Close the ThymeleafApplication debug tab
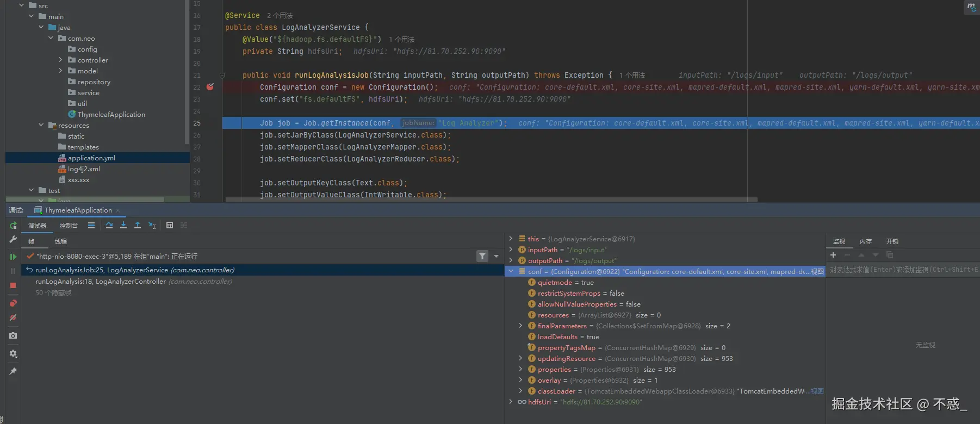The image size is (980, 424). point(117,210)
